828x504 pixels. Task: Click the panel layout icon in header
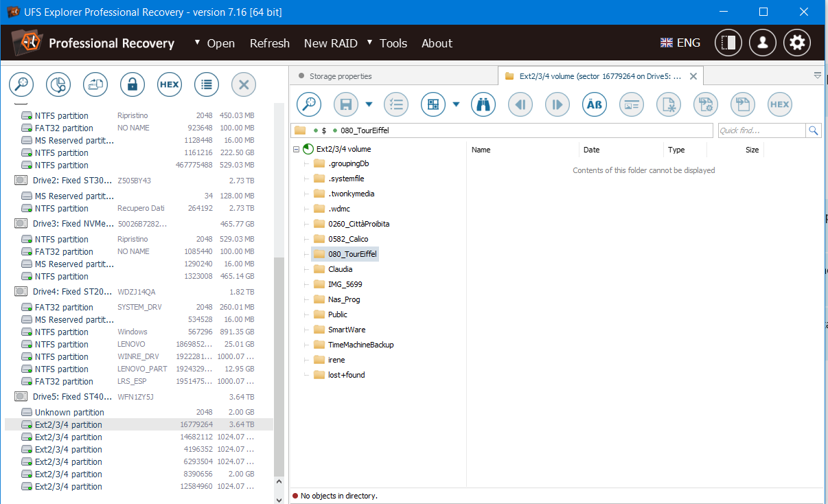pos(729,43)
